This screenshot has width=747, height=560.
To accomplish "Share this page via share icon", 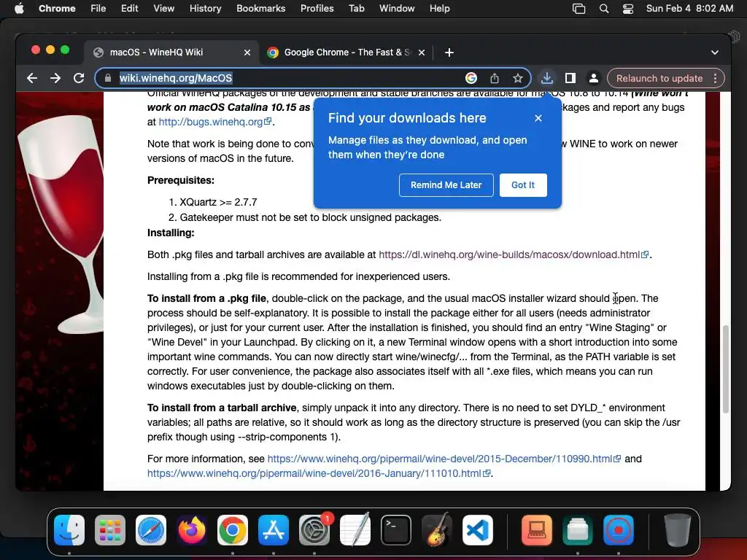I will (x=495, y=78).
